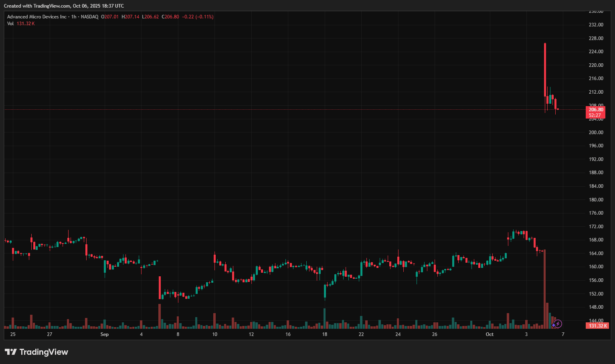Image resolution: width=615 pixels, height=364 pixels.
Task: Click the close value C206.80 in the legend
Action: [170, 17]
